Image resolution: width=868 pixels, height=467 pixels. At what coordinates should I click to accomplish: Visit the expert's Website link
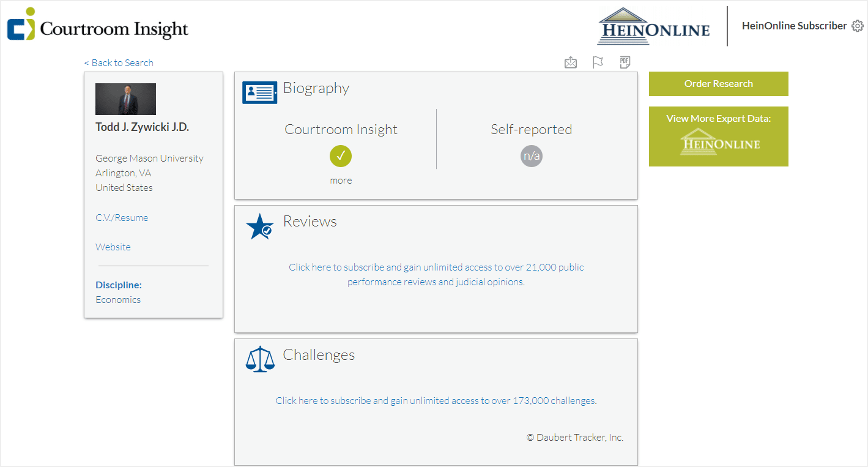tap(113, 247)
